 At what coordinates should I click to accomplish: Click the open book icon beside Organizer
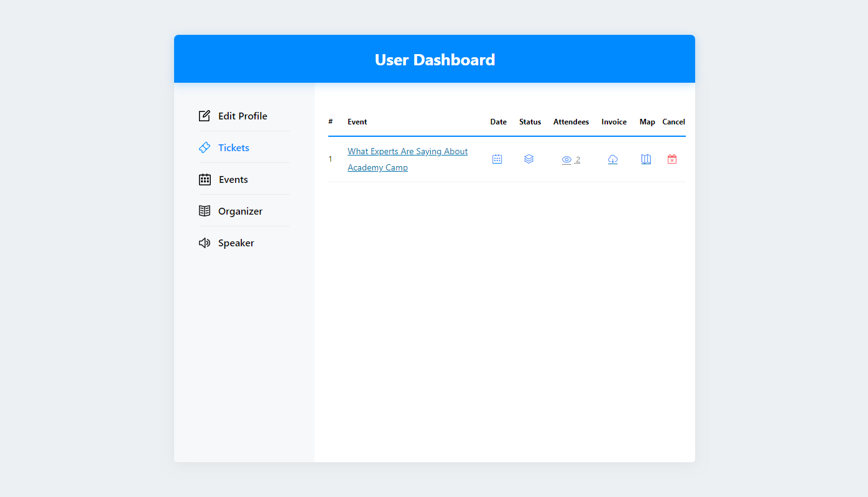coord(205,211)
